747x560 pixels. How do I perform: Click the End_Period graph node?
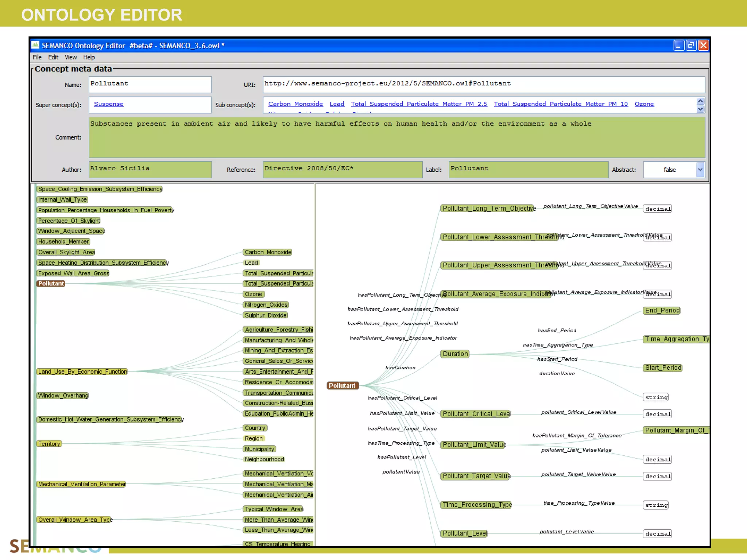click(x=662, y=310)
